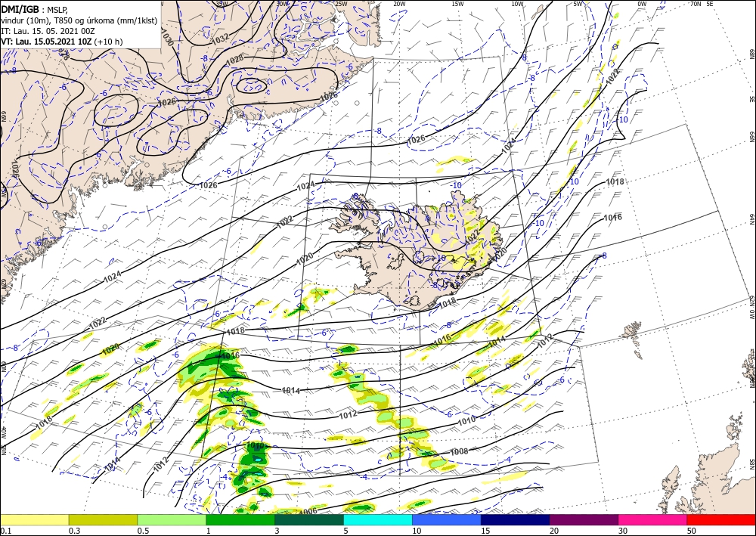Image resolution: width=756 pixels, height=536 pixels.
Task: Click the dark green 3–5 legend swatch
Action: [x=309, y=519]
